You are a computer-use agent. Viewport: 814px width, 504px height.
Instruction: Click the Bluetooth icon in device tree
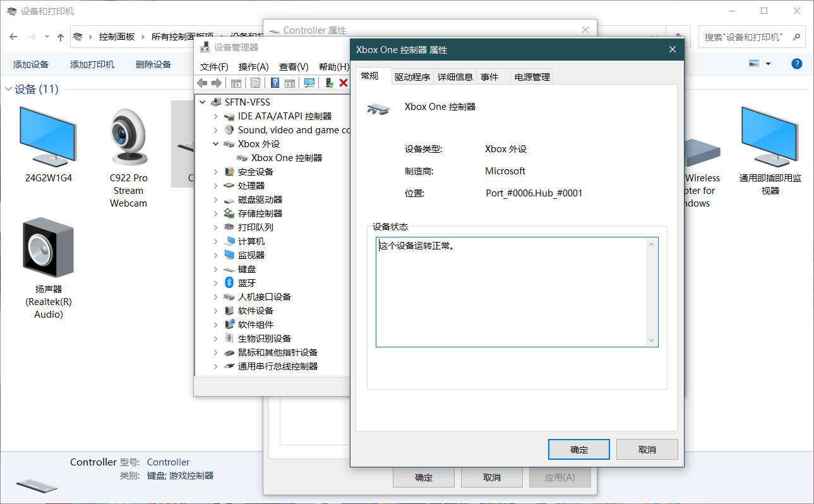tap(230, 283)
